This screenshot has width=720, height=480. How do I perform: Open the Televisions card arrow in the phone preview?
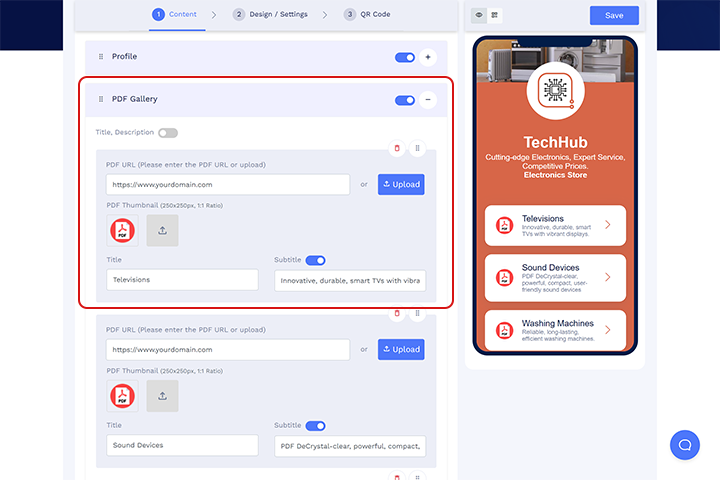pyautogui.click(x=608, y=225)
